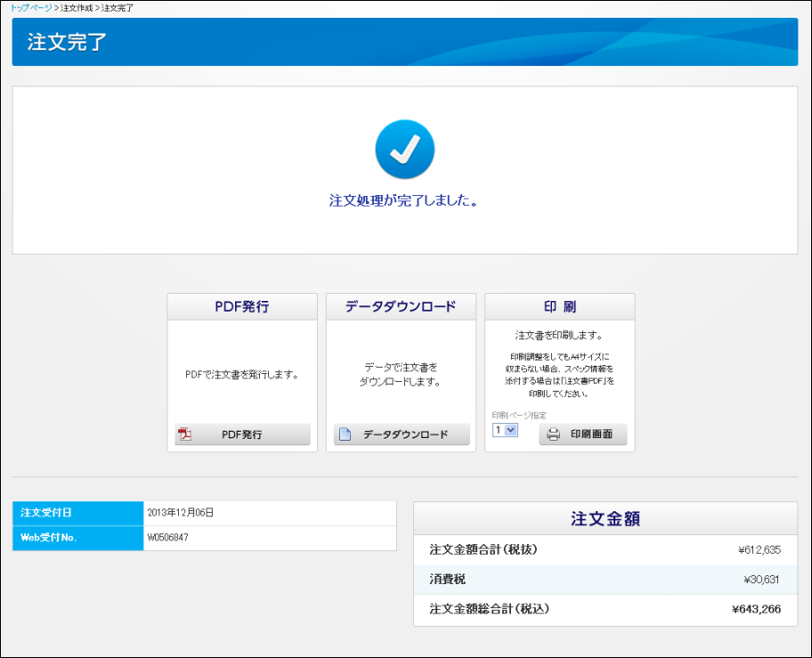Click the 印刷 panel header
Image resolution: width=812 pixels, height=658 pixels.
tap(559, 307)
